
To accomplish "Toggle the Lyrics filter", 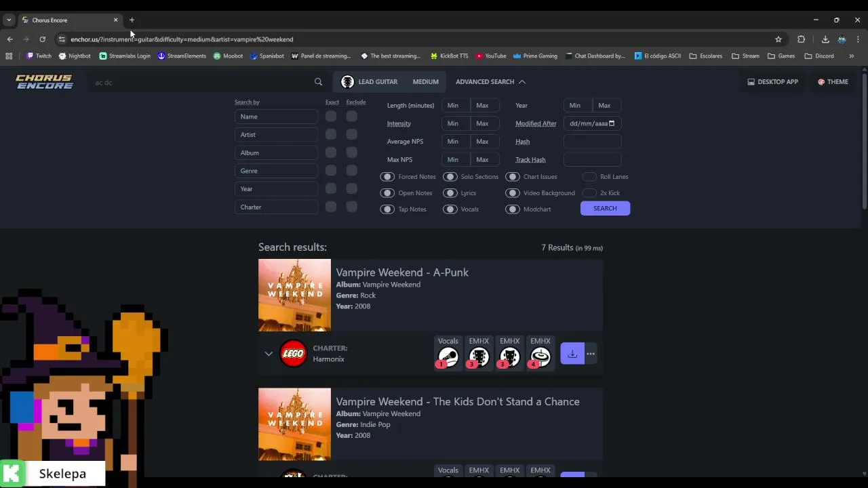I will 450,193.
